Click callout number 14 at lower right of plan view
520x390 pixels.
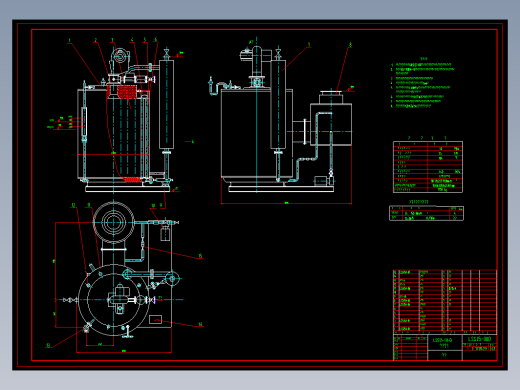click(201, 324)
